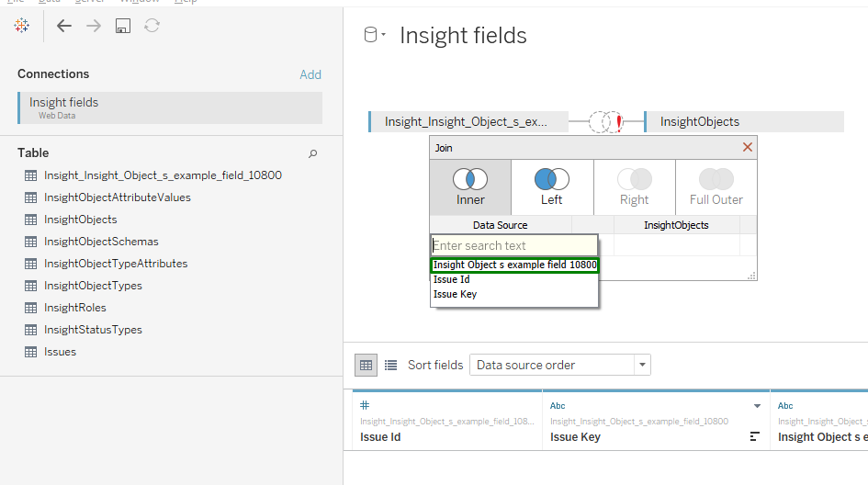Switch to data grid preview view
Viewport: 868px width, 485px height.
tap(366, 365)
